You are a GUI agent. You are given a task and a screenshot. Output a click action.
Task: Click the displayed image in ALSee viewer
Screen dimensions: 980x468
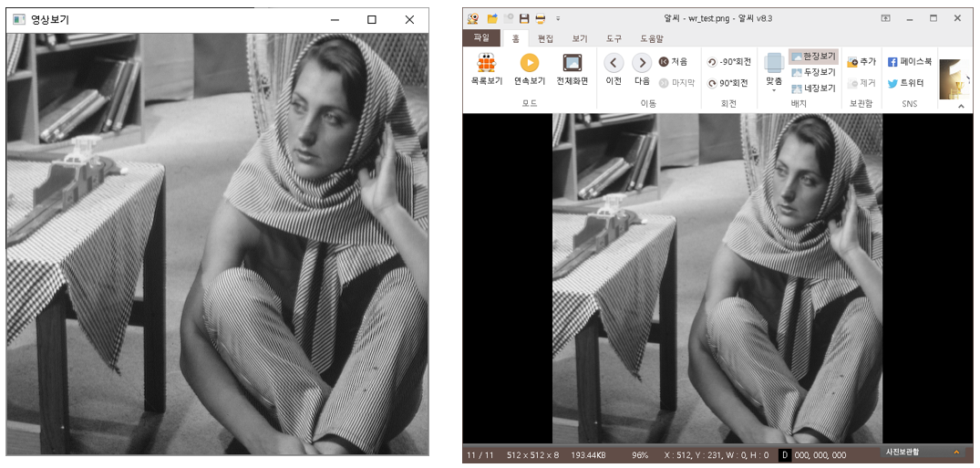(x=717, y=278)
